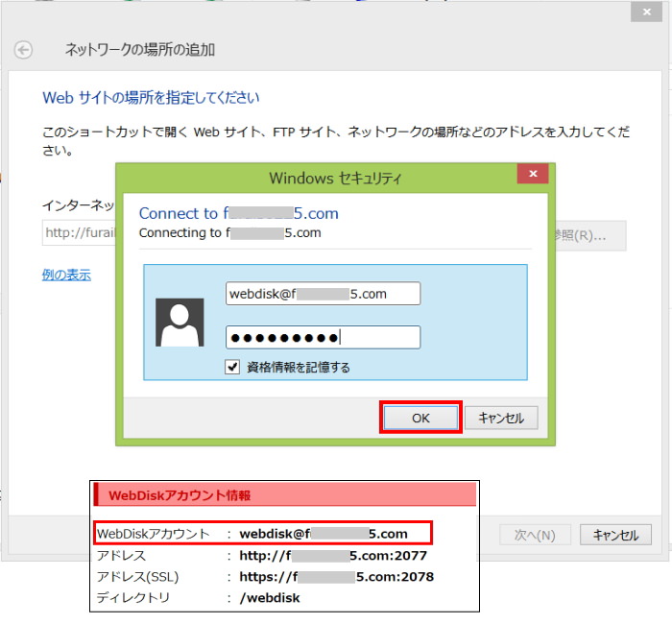The width and height of the screenshot is (672, 624).
Task: Close the ネットワークの場所の追加 window
Action: pos(647,12)
